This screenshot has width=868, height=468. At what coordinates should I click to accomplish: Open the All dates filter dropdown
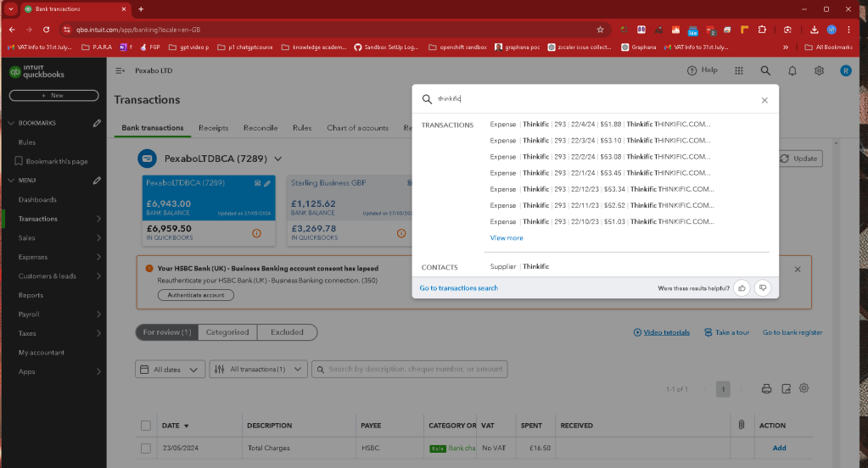point(170,369)
